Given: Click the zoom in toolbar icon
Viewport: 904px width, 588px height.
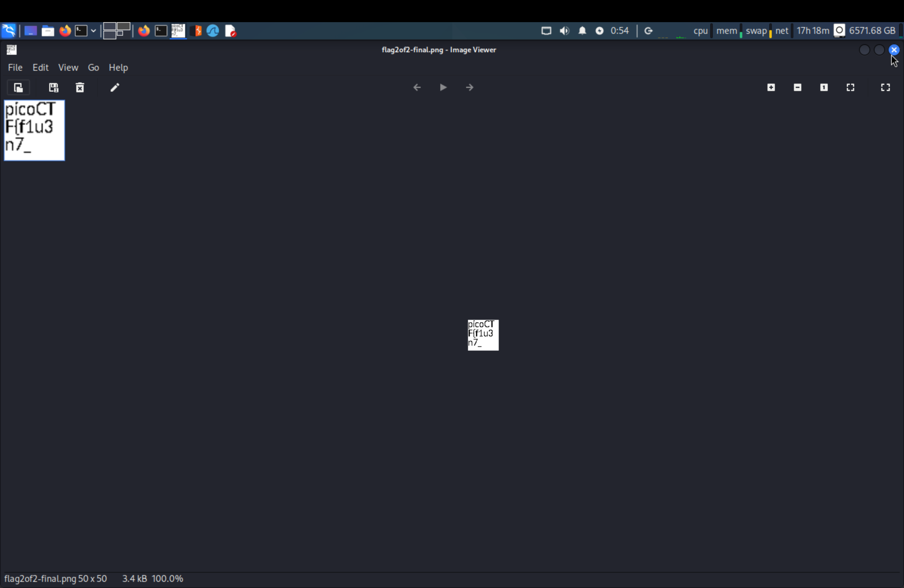Looking at the screenshot, I should tap(771, 87).
